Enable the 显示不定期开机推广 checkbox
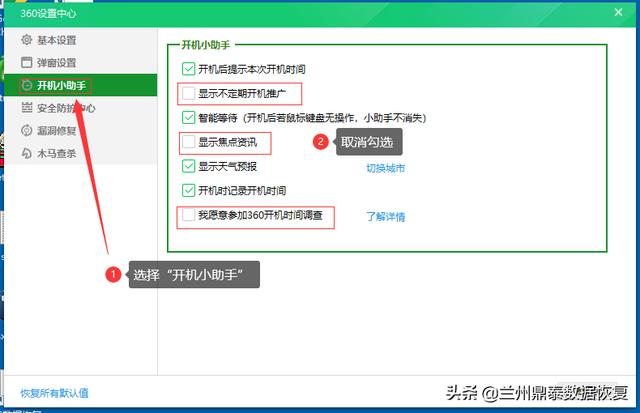640x413 pixels. click(189, 93)
